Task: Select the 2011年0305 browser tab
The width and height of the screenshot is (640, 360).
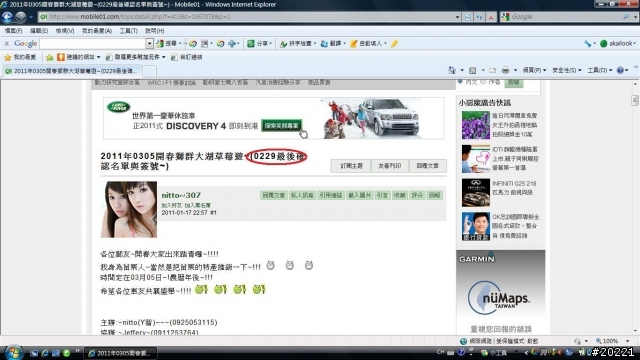Action: 72,71
